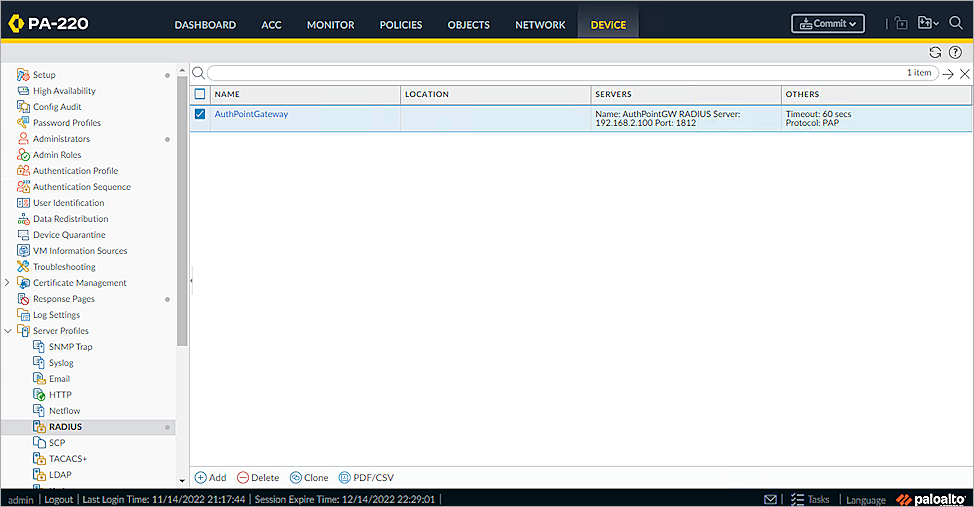This screenshot has width=974, height=507.
Task: Click the sidebar vertical scrollbar thumb
Action: click(182, 211)
